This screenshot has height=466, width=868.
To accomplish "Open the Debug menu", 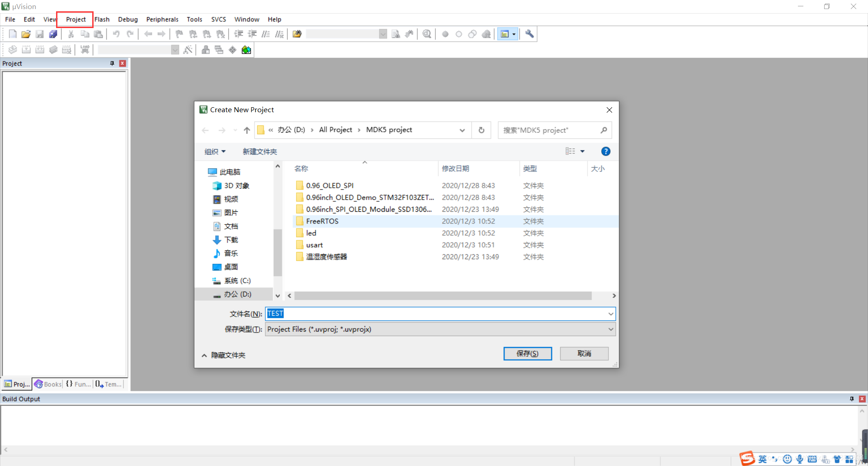I will point(128,19).
